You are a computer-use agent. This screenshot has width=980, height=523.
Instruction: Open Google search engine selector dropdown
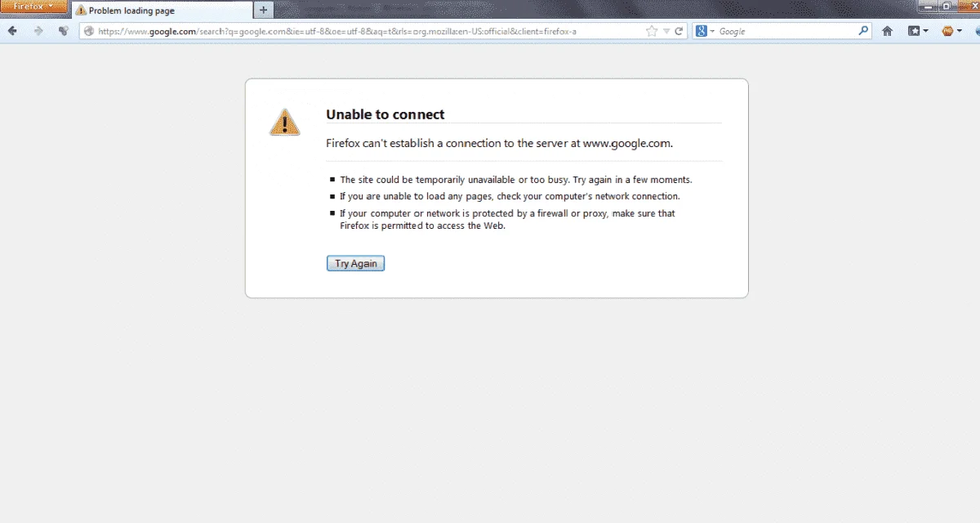point(705,31)
